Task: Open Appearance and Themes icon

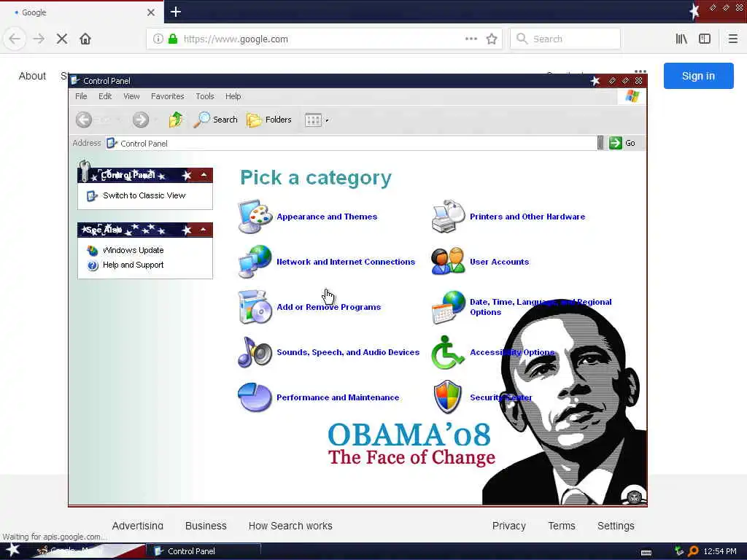Action: click(255, 217)
